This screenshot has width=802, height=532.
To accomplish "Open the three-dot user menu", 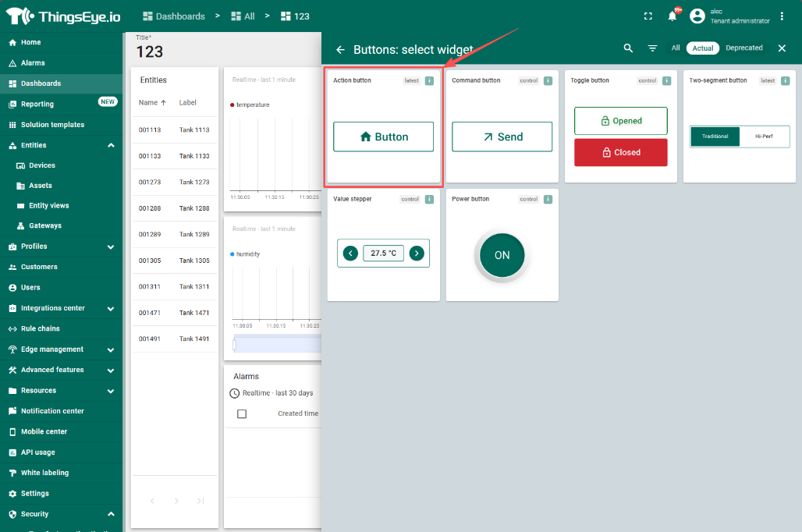I will pos(782,16).
